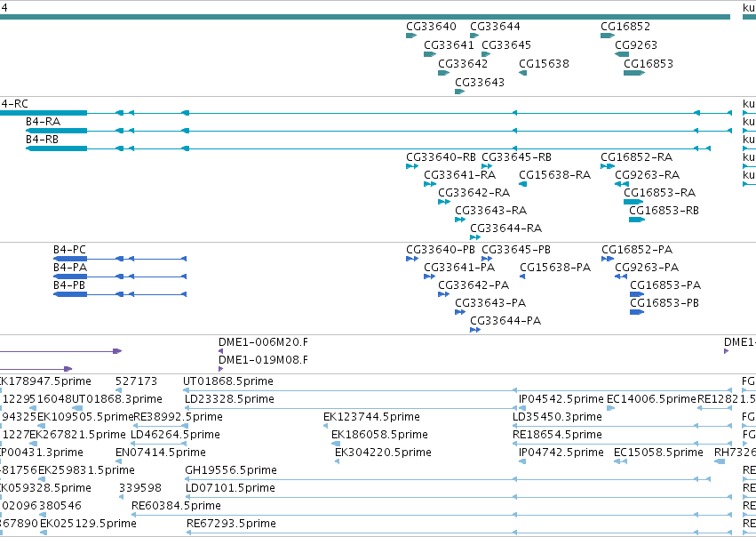Click the CG33640 gene label
Screen dimensions: 756x537
[x=431, y=26]
